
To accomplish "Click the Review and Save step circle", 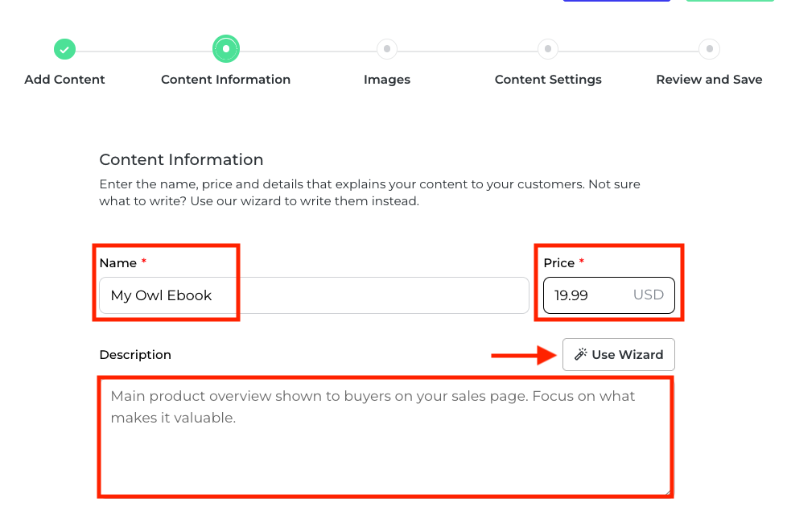I will pyautogui.click(x=709, y=49).
